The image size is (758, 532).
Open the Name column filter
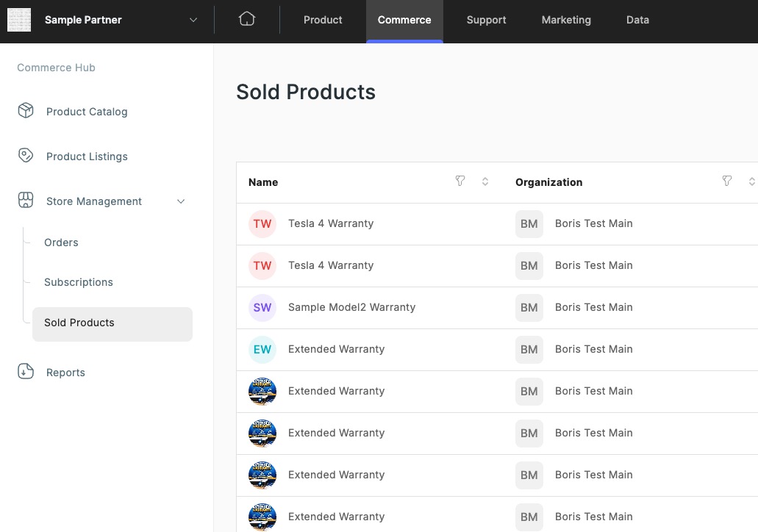(x=460, y=181)
